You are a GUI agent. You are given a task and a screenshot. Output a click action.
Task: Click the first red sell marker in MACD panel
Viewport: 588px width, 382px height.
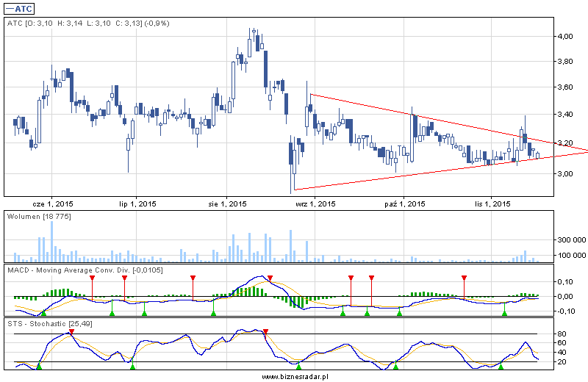(x=92, y=278)
